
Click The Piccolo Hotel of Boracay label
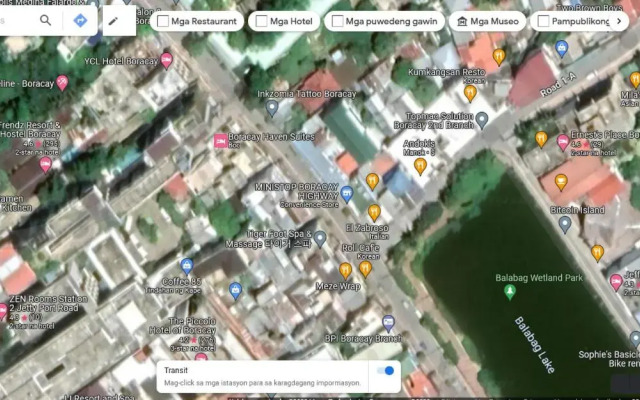[182, 326]
